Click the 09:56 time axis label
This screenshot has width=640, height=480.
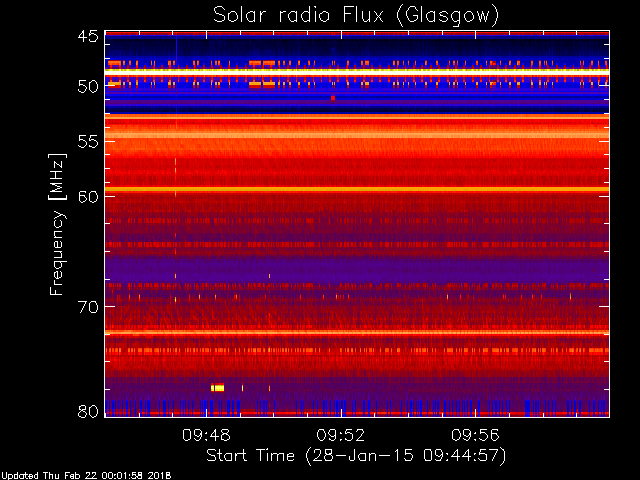coord(475,436)
